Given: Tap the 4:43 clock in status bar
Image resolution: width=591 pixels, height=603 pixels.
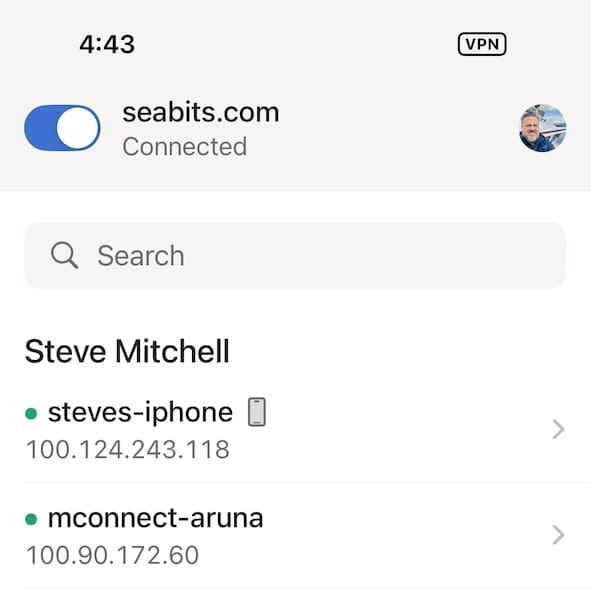Looking at the screenshot, I should point(107,44).
